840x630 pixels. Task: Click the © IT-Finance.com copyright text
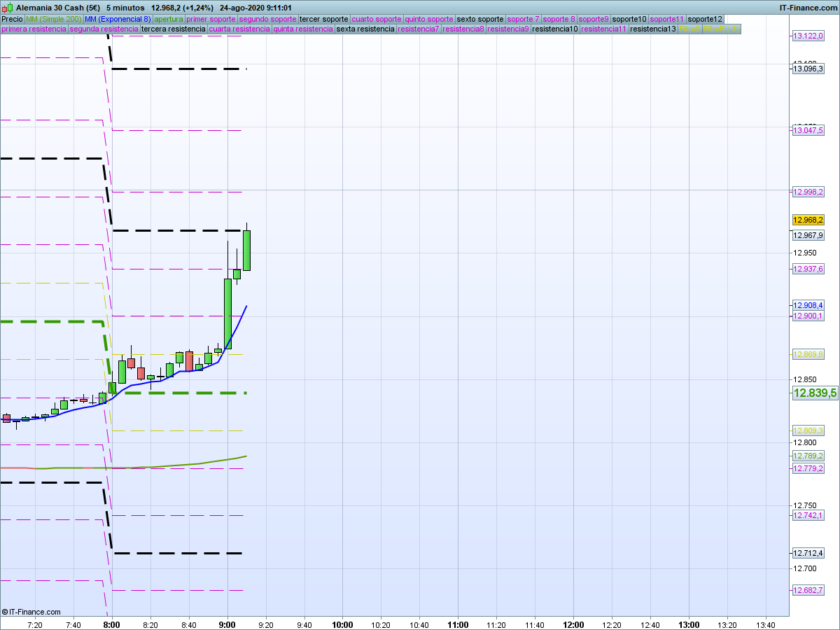point(31,611)
